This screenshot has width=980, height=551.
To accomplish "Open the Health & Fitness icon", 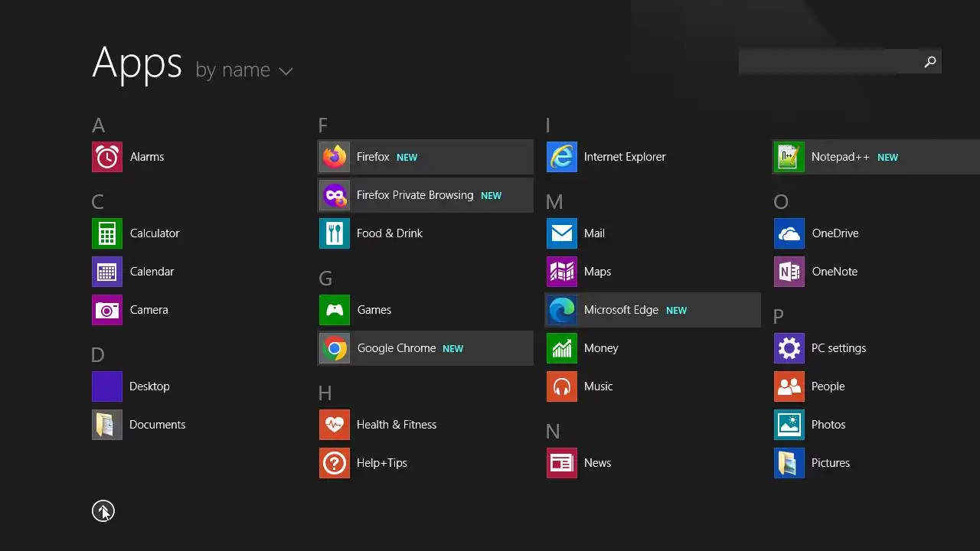I will coord(335,425).
